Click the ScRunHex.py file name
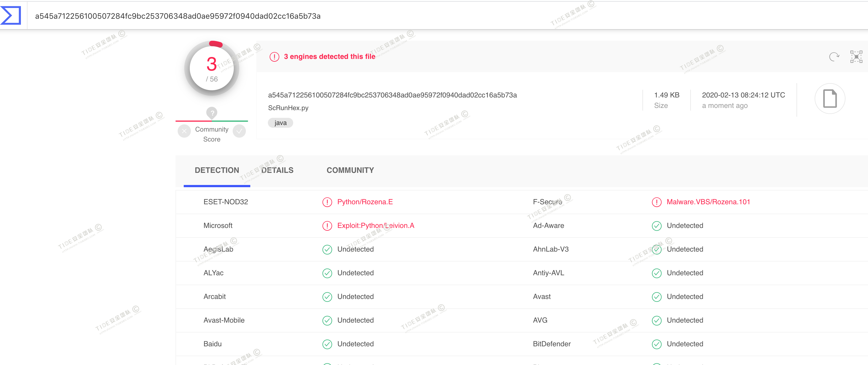868x365 pixels. coord(288,108)
